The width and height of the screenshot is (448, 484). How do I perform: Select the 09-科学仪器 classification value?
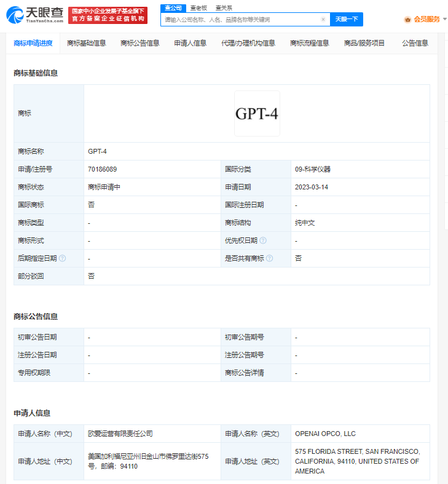313,170
